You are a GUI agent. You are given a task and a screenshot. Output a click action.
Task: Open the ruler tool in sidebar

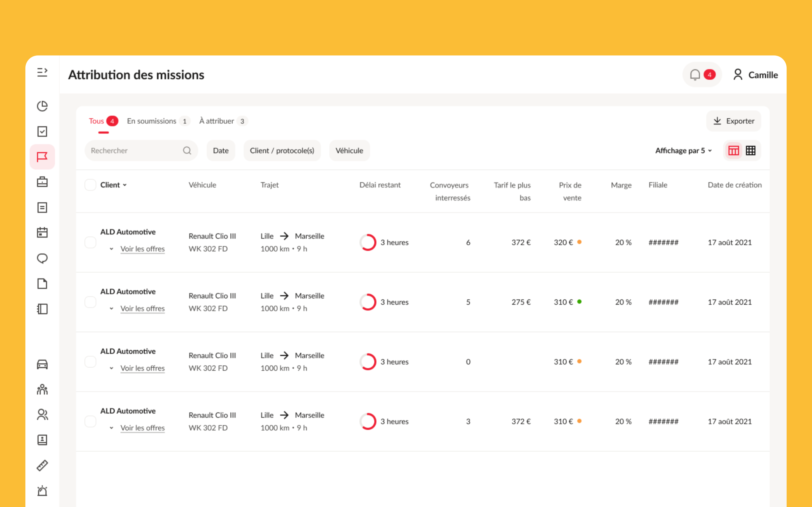coord(42,465)
